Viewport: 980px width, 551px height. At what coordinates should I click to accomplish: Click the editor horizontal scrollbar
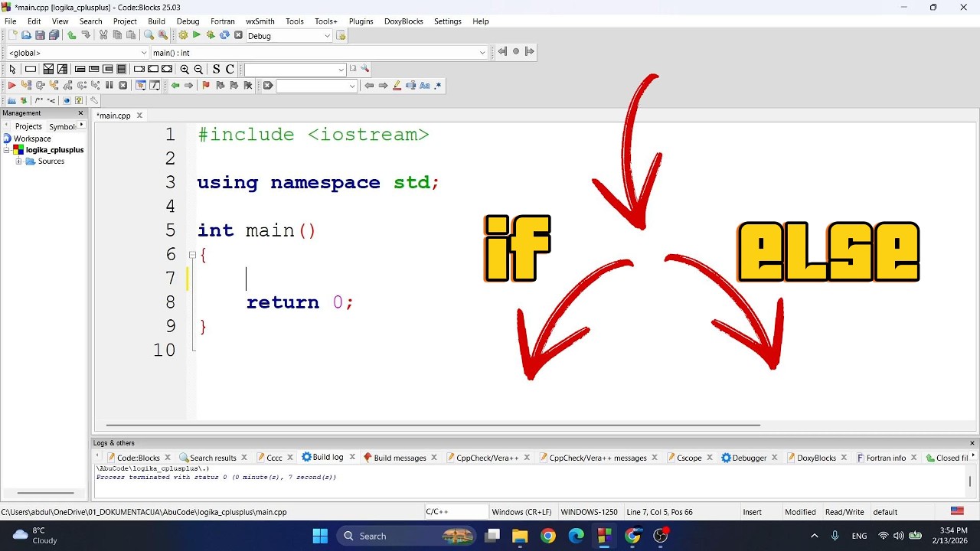[x=433, y=425]
